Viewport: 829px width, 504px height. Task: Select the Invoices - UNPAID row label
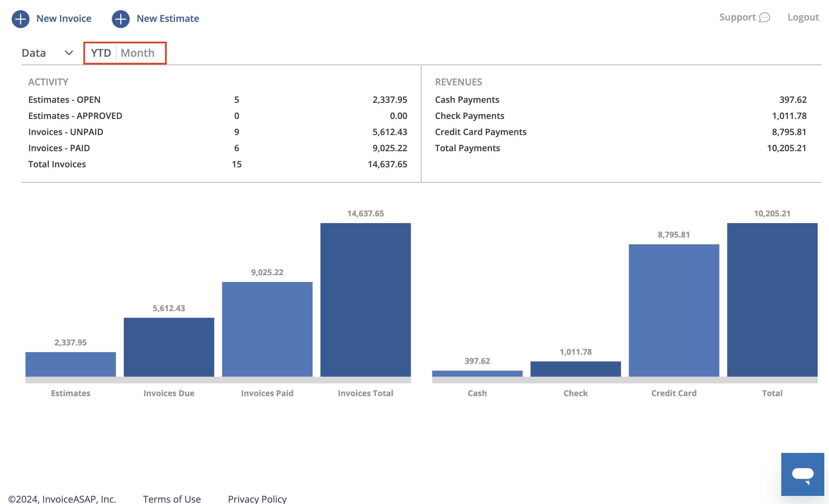coord(66,132)
